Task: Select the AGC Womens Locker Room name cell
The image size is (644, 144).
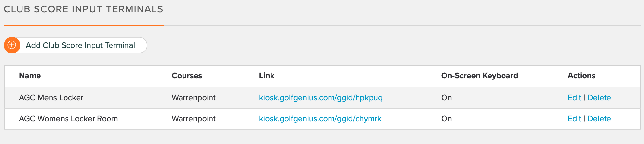Action: [68, 119]
